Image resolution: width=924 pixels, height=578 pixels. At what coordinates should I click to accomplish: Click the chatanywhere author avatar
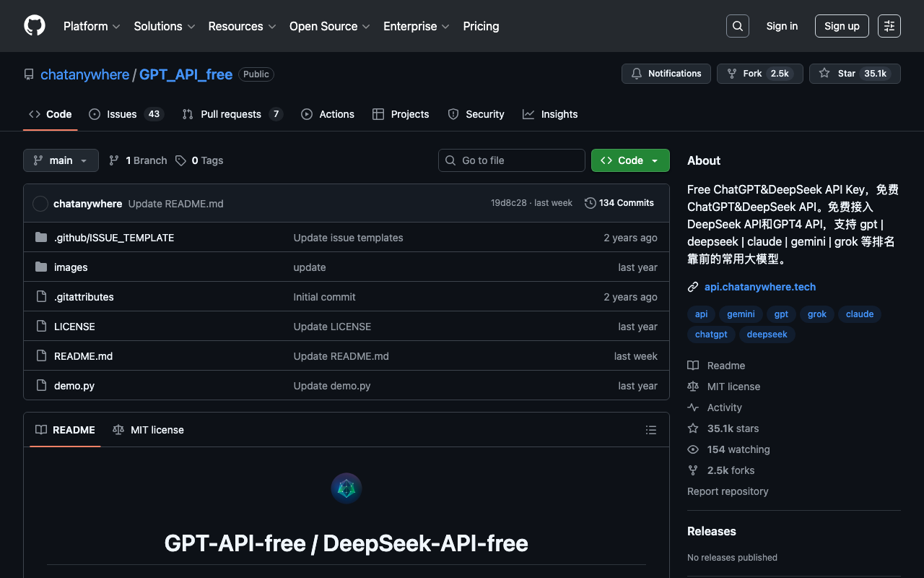point(40,204)
